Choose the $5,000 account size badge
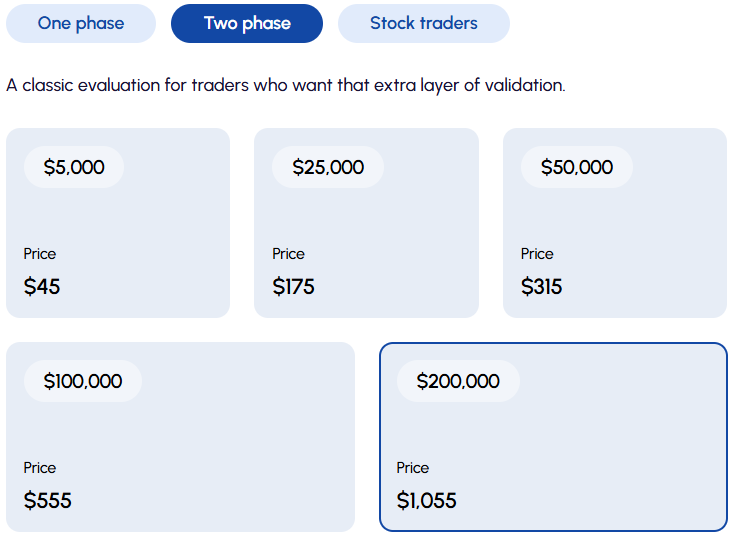The image size is (732, 538). pos(74,167)
